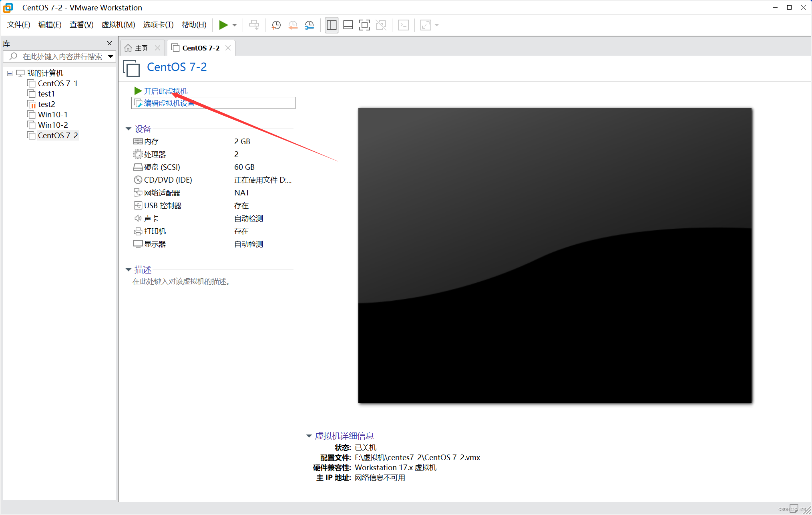This screenshot has height=515, width=812.
Task: Close the 库 library panel
Action: coord(109,43)
